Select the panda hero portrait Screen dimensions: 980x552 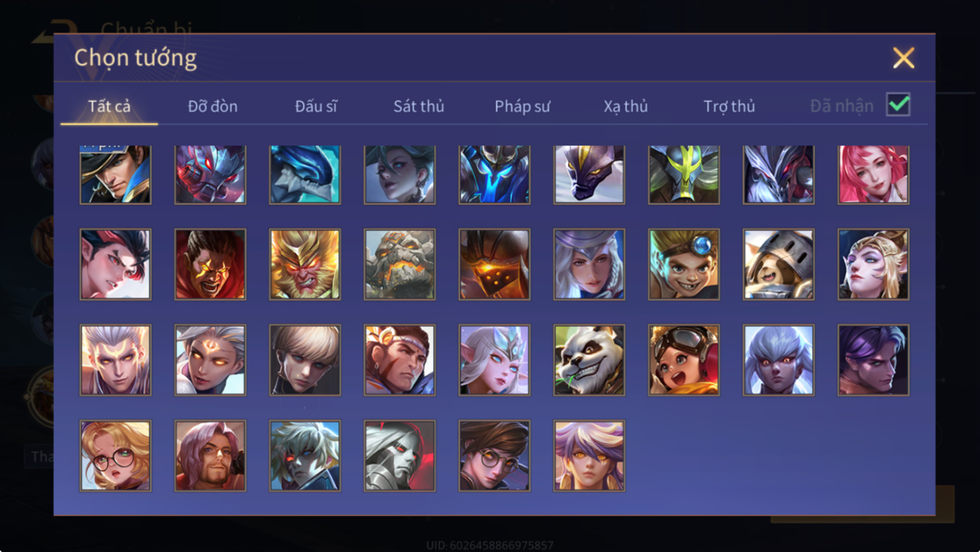[x=589, y=360]
